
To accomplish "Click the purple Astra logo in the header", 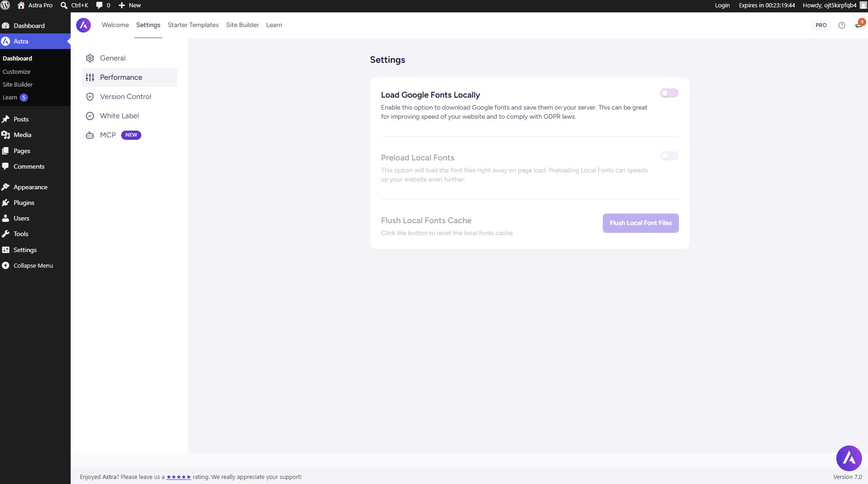I will click(83, 25).
